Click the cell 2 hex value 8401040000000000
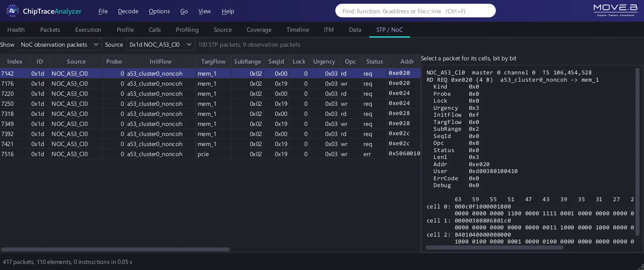The image size is (644, 270). pos(483,235)
